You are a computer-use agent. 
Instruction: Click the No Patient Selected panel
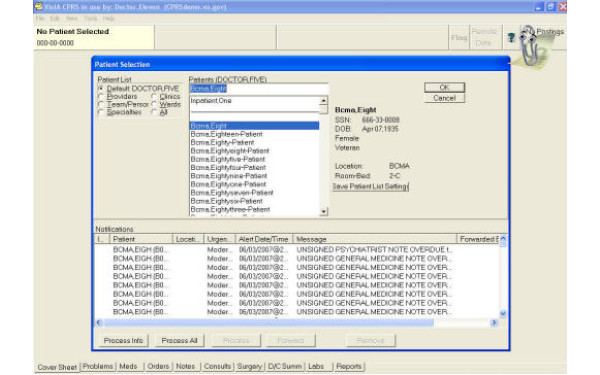94,37
